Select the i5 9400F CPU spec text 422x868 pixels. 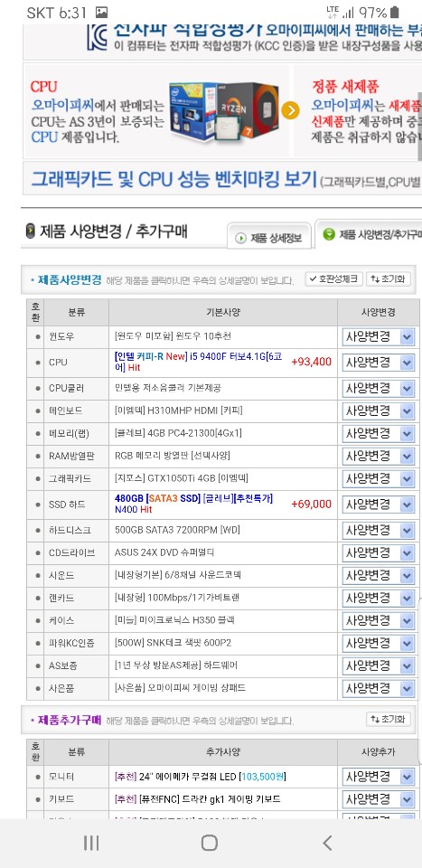pos(199,362)
